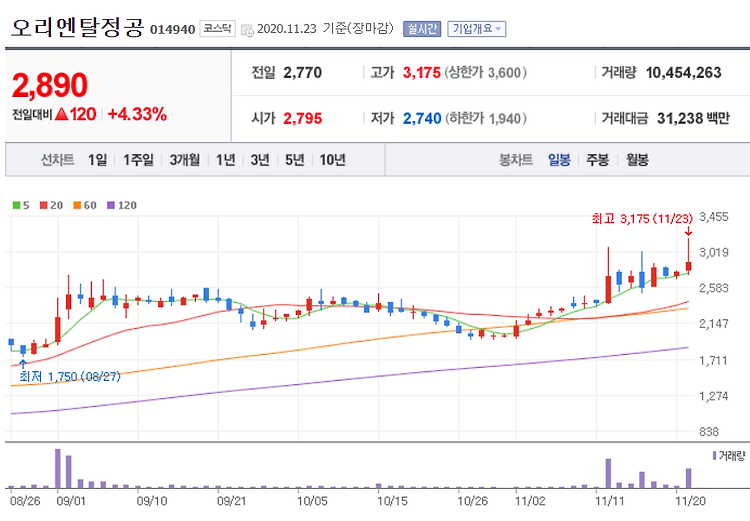Image resolution: width=750 pixels, height=521 pixels.
Task: Click the 거래량 volume legend marker
Action: coord(715,455)
